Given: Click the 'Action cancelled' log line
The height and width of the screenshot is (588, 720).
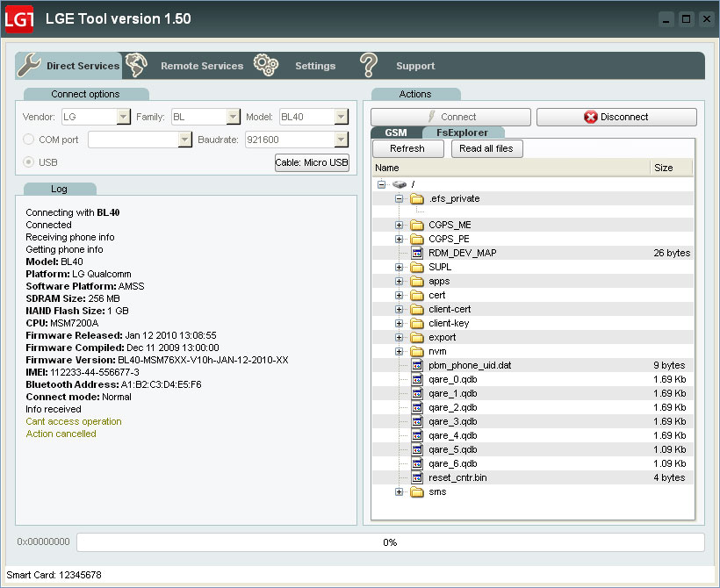Looking at the screenshot, I should tap(61, 434).
